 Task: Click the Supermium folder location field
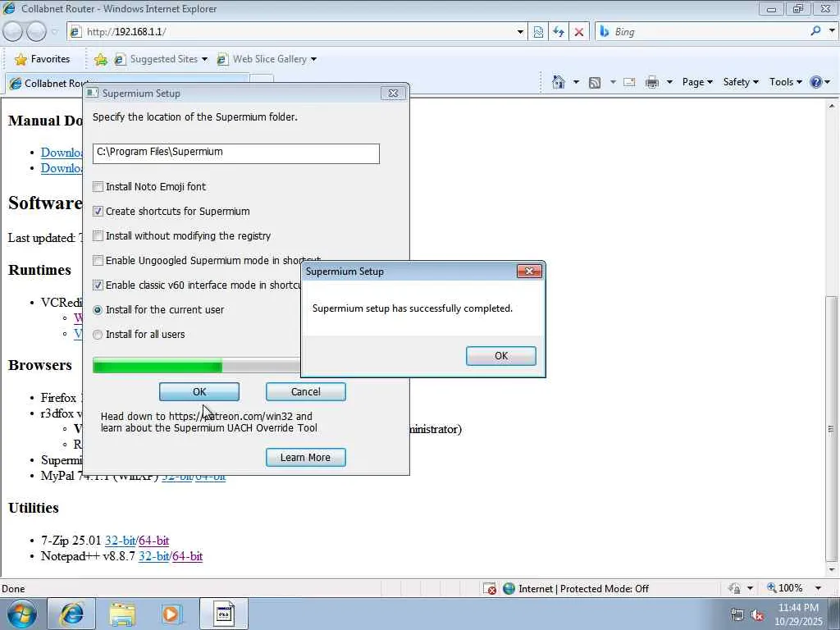[x=236, y=153]
